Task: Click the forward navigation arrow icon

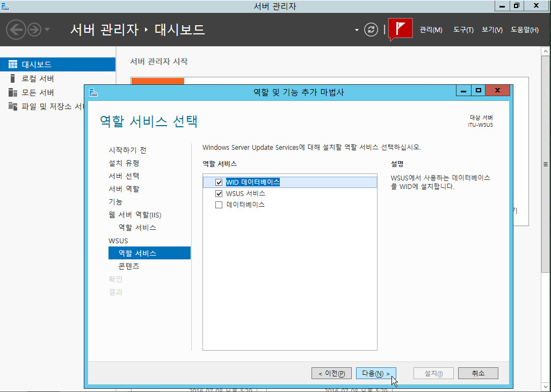Action: coord(34,29)
